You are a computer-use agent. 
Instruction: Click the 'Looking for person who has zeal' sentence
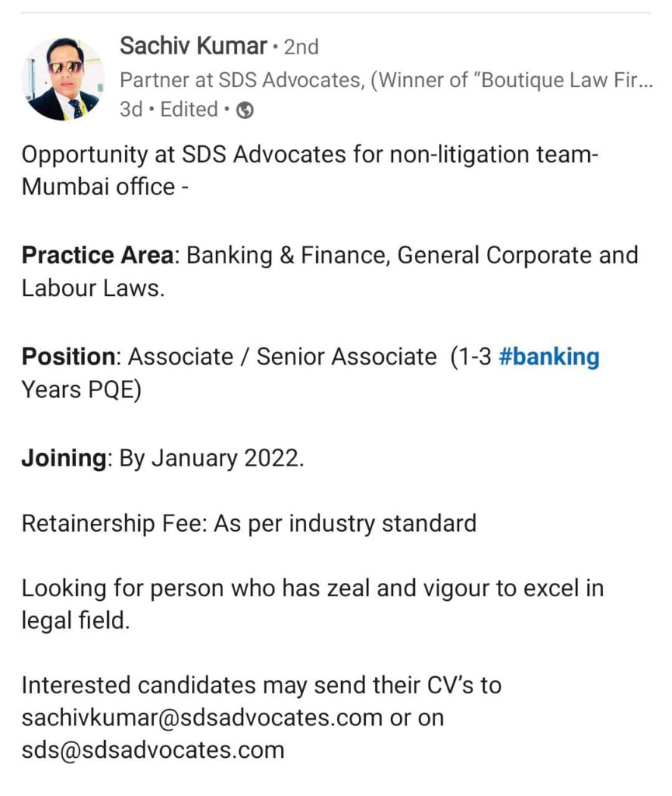click(x=313, y=605)
